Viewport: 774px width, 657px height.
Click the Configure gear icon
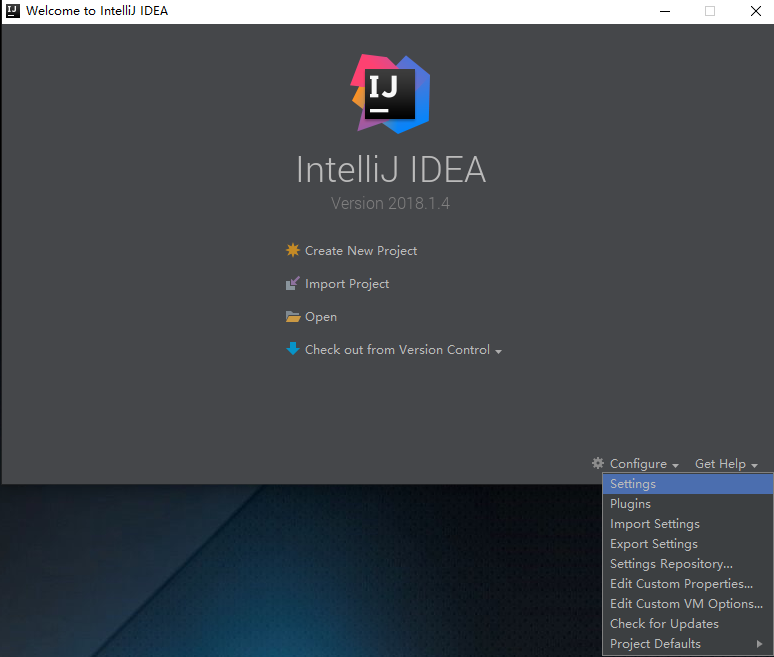598,463
